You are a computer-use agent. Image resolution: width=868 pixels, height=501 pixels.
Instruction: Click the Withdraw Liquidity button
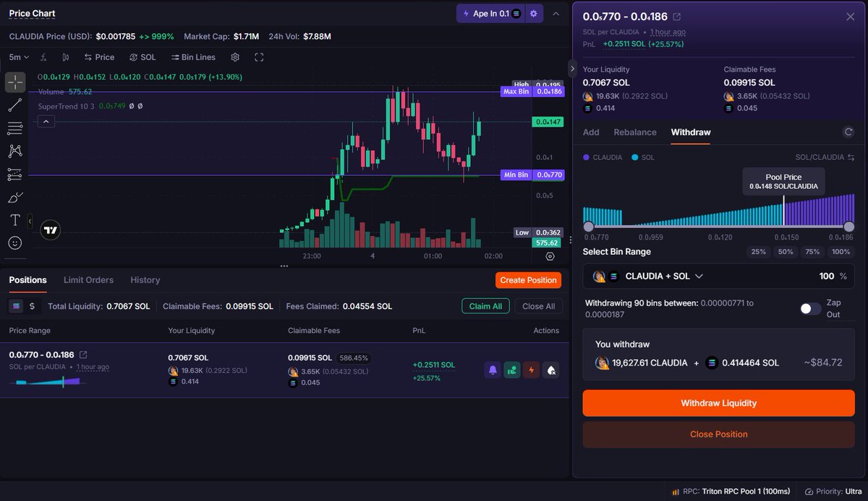[x=718, y=403]
